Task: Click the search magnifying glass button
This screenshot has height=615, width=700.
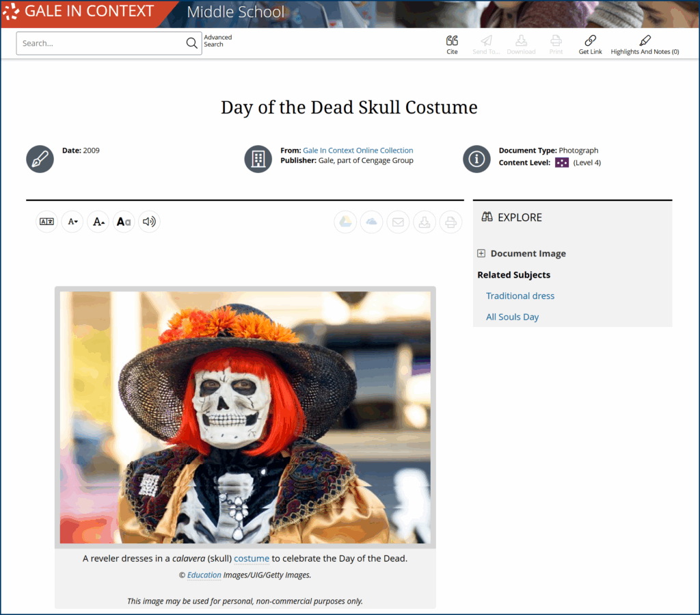Action: [192, 43]
